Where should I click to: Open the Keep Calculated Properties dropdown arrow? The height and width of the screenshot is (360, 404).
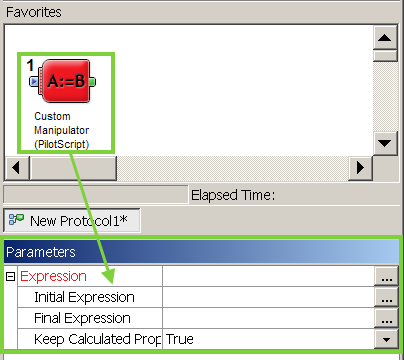tap(386, 339)
